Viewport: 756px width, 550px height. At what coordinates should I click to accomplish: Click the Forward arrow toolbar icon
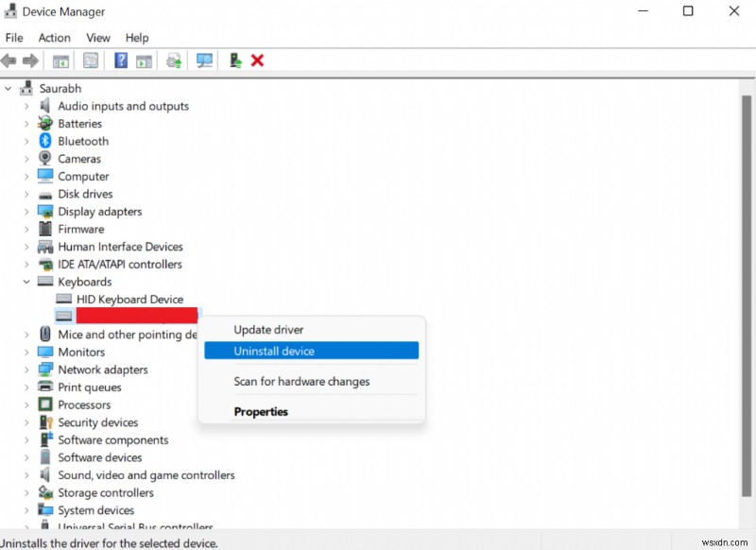[x=30, y=60]
